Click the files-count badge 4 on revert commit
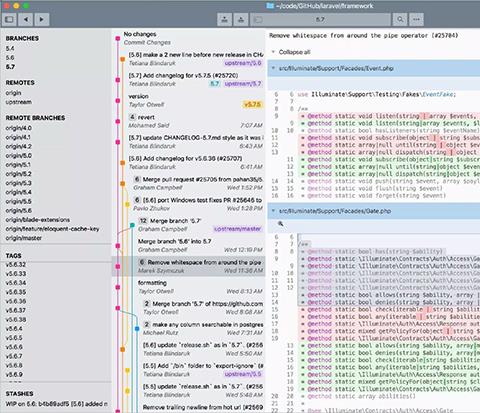Image resolution: width=480 pixels, height=413 pixels. [132, 117]
